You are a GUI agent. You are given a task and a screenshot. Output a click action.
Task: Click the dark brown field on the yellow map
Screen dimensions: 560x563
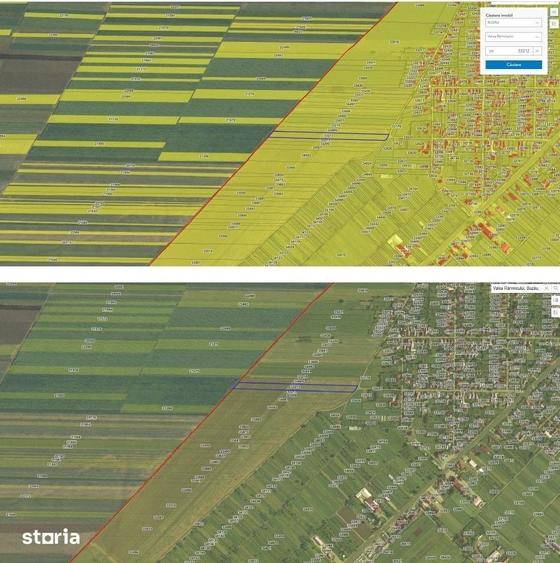tap(38, 76)
